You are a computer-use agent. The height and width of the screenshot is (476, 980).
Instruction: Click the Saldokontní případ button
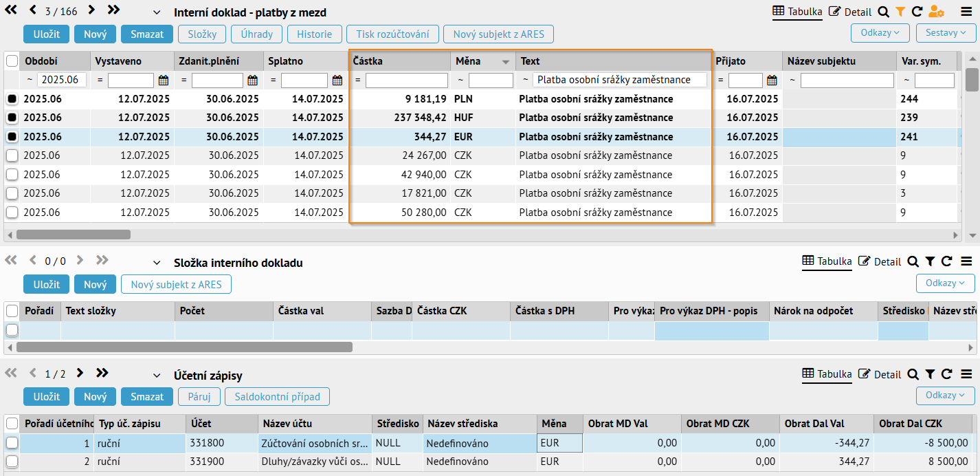[x=277, y=396]
